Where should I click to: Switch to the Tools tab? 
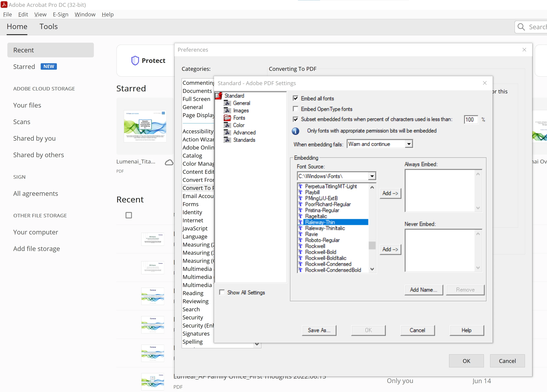coord(48,26)
